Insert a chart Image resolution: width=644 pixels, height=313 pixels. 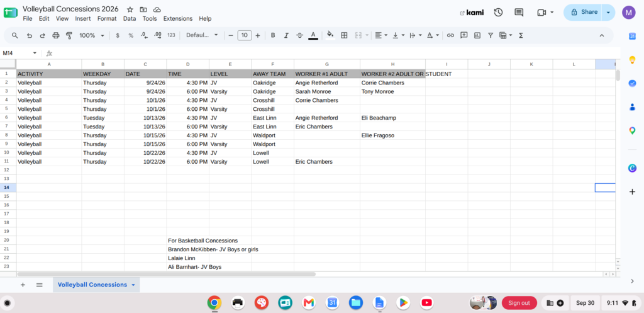pyautogui.click(x=477, y=35)
